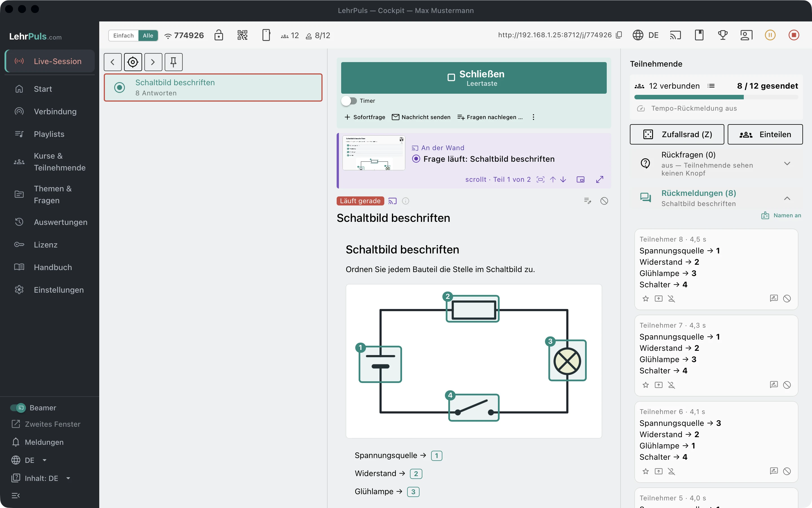The height and width of the screenshot is (508, 812).
Task: Click the Einteilen button
Action: click(765, 134)
